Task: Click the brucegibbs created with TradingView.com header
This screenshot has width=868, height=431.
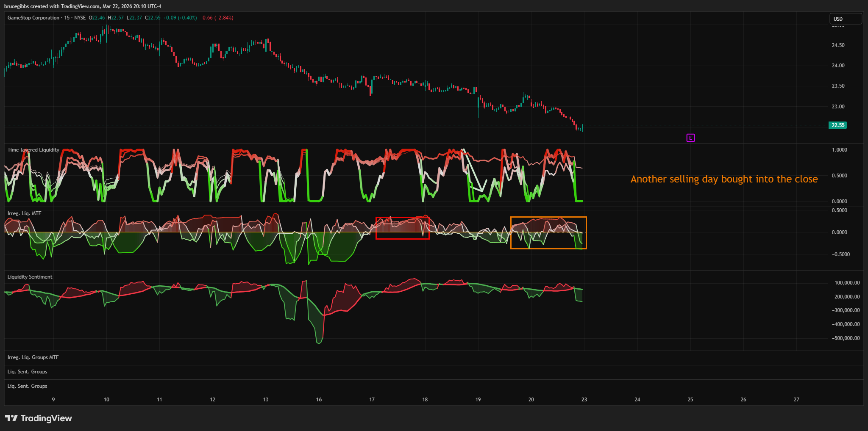Action: (83, 6)
